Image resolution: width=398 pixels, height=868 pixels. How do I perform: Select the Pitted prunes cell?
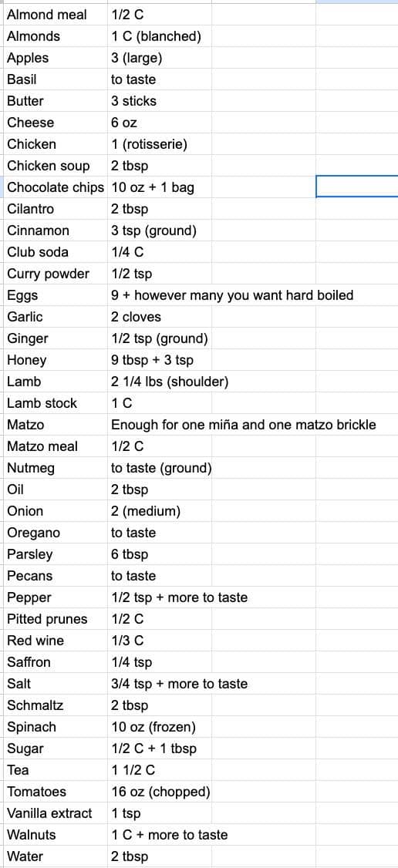[54, 619]
